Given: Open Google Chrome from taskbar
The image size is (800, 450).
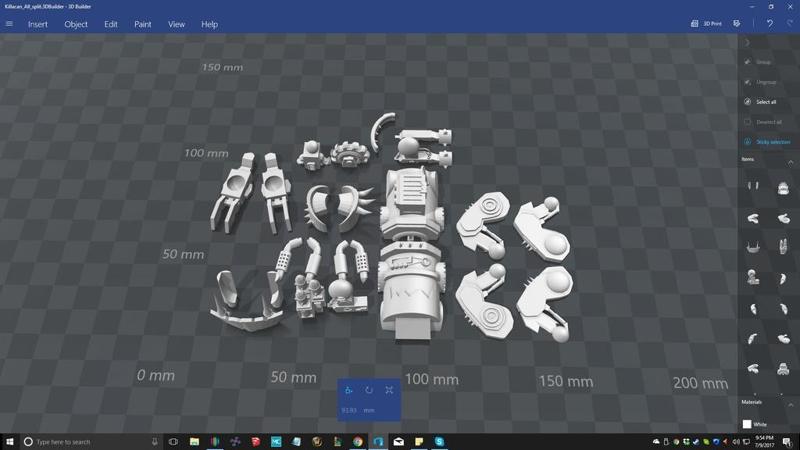Looking at the screenshot, I should [358, 441].
